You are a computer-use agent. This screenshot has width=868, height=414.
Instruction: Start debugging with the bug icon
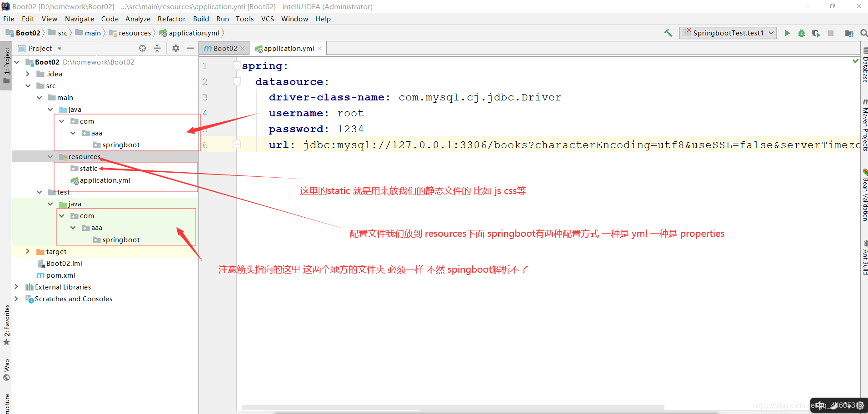point(802,33)
